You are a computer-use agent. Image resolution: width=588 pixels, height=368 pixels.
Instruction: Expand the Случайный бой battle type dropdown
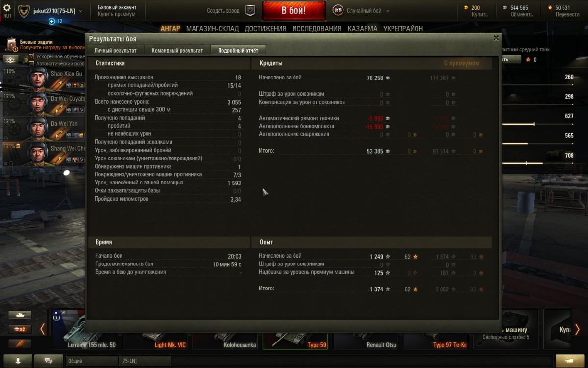(388, 11)
